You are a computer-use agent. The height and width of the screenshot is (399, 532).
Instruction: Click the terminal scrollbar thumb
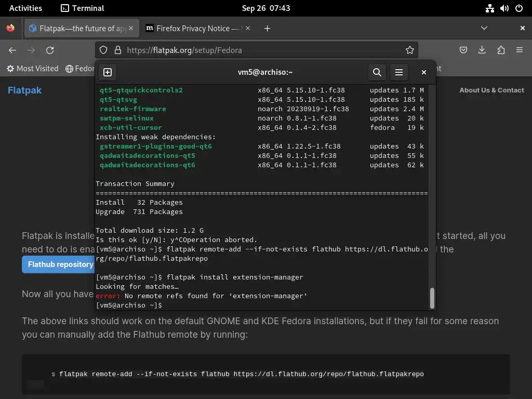click(432, 298)
